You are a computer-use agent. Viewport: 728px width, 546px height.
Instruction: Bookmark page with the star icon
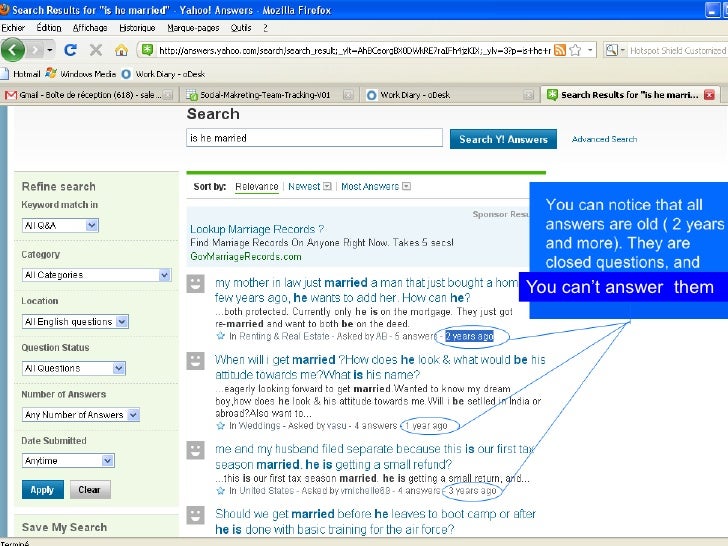[x=575, y=50]
